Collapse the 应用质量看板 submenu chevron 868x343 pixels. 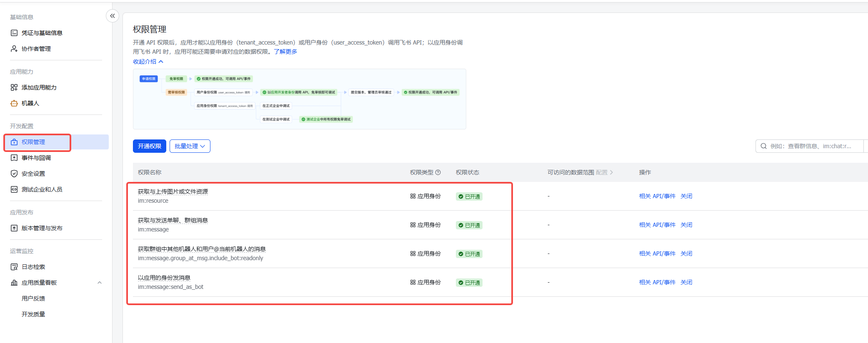coord(100,283)
